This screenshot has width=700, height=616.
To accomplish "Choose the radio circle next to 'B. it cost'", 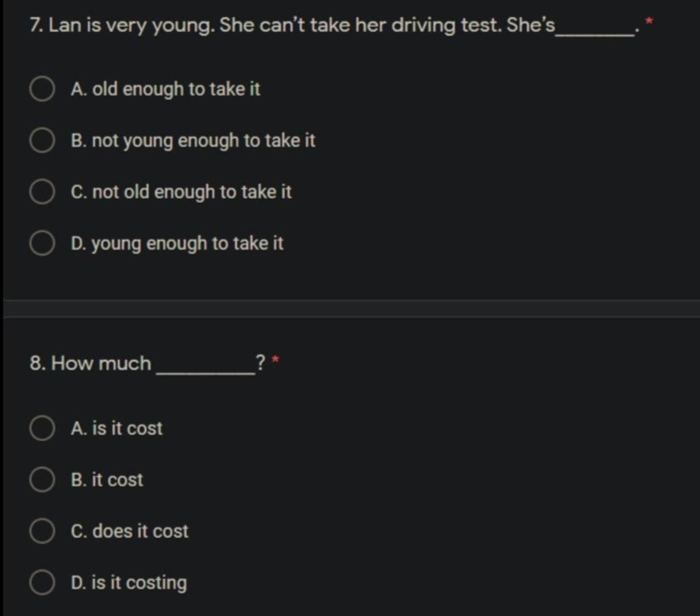I will click(x=42, y=479).
